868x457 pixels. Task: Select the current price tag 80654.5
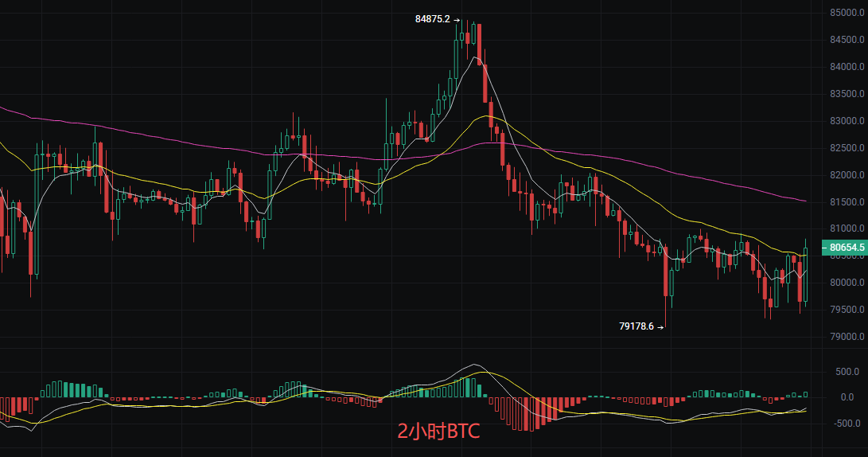point(843,248)
